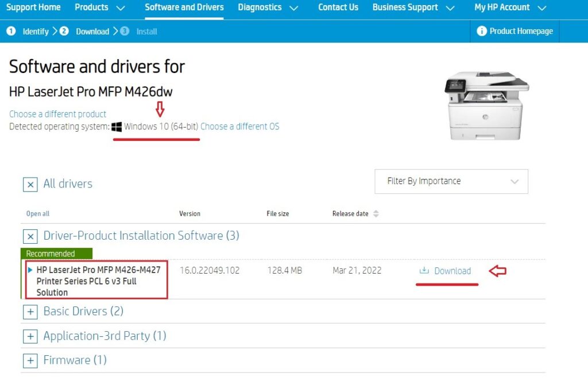The height and width of the screenshot is (380, 588).
Task: Click the File size column header
Action: tap(278, 214)
